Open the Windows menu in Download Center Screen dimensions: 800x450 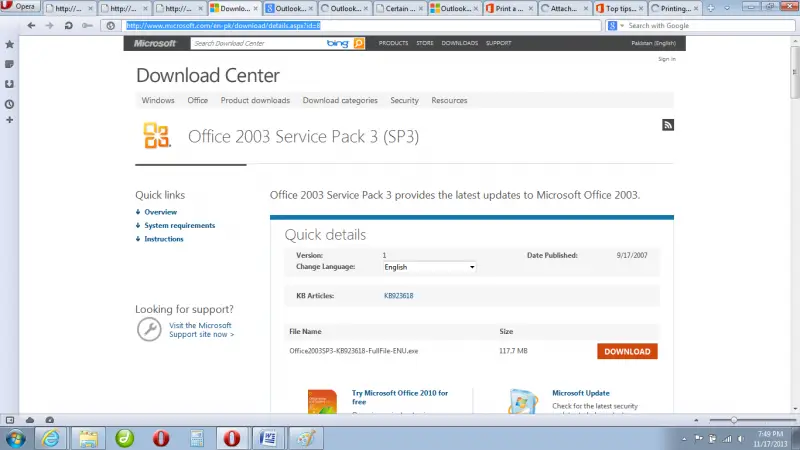pyautogui.click(x=158, y=101)
